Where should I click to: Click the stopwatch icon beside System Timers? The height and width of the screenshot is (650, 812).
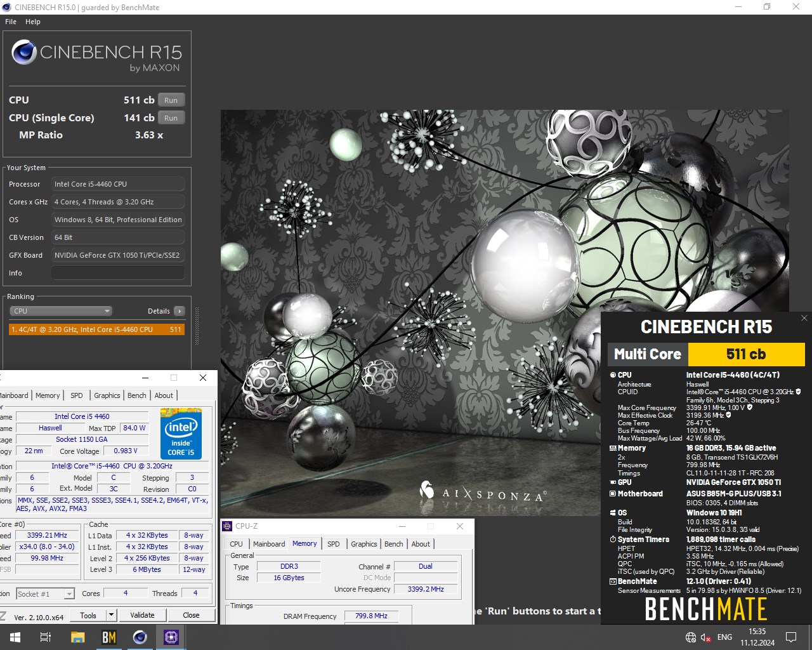click(613, 540)
